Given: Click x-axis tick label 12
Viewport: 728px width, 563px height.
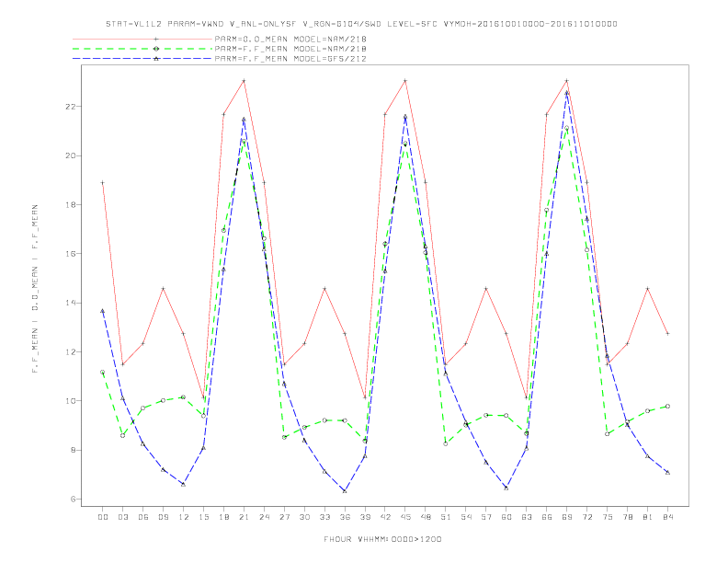Looking at the screenshot, I should [184, 517].
